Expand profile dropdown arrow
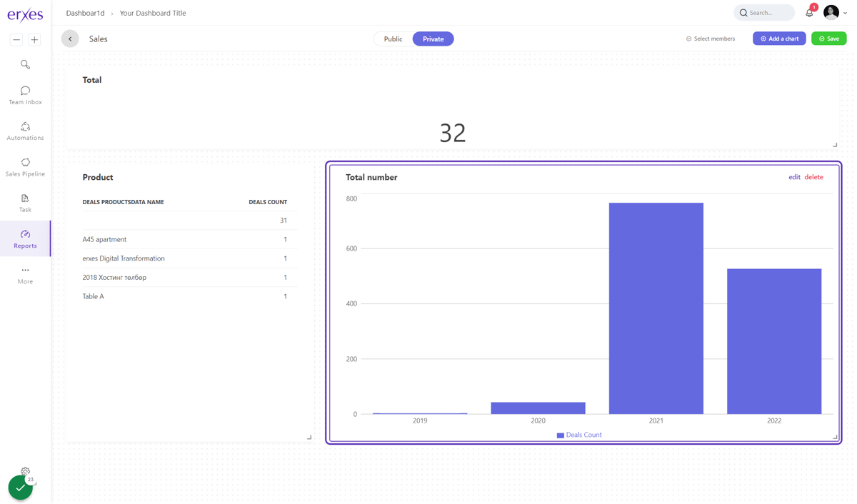The height and width of the screenshot is (504, 857). [x=846, y=13]
